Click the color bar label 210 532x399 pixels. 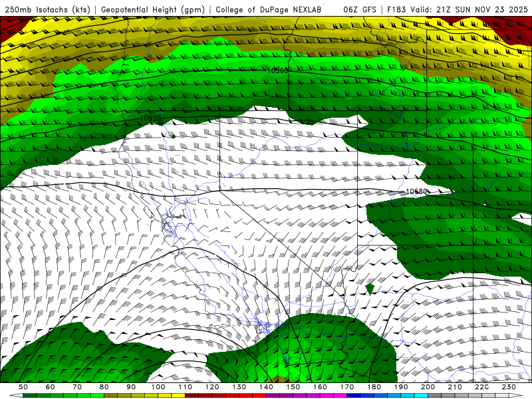click(455, 387)
